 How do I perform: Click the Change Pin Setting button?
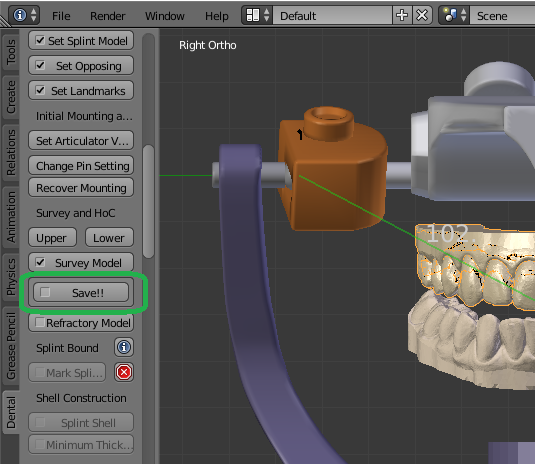pyautogui.click(x=81, y=166)
